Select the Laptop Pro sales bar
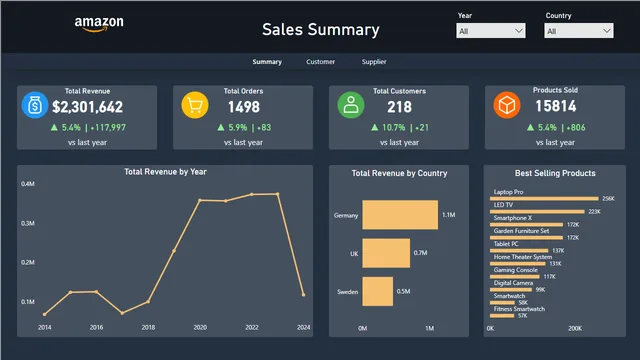 pos(544,199)
